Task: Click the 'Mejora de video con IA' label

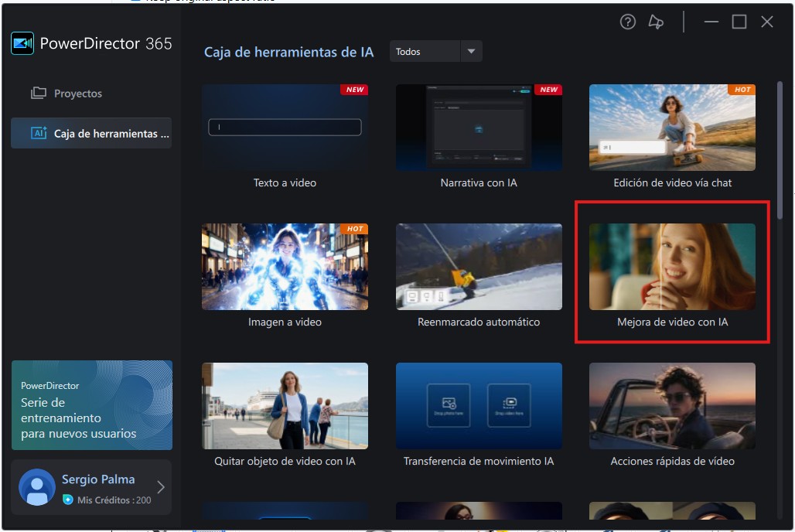Action: (672, 322)
